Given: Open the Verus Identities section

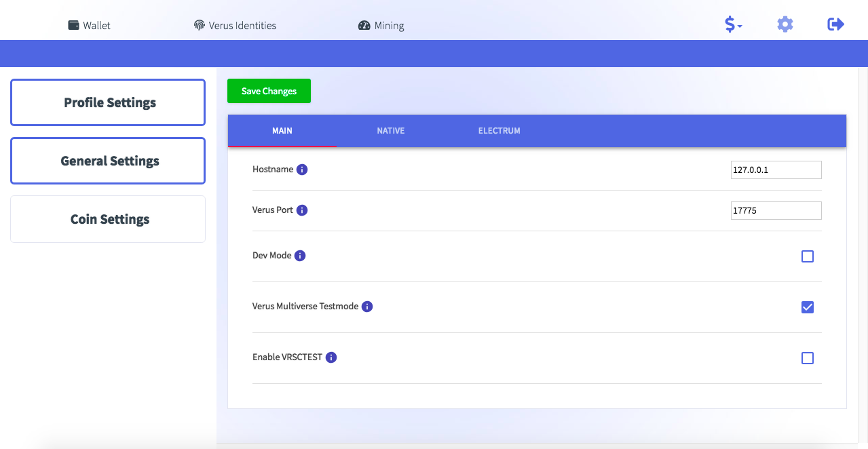Looking at the screenshot, I should pyautogui.click(x=235, y=25).
